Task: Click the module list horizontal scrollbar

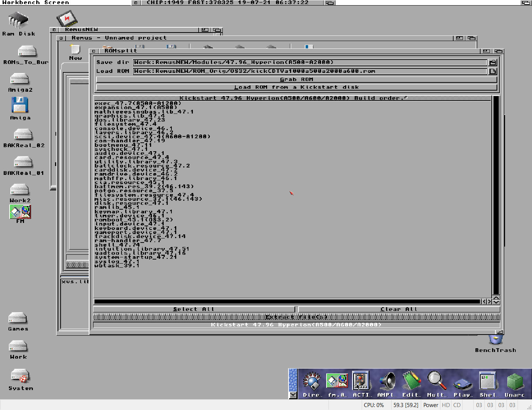Action: [x=287, y=302]
